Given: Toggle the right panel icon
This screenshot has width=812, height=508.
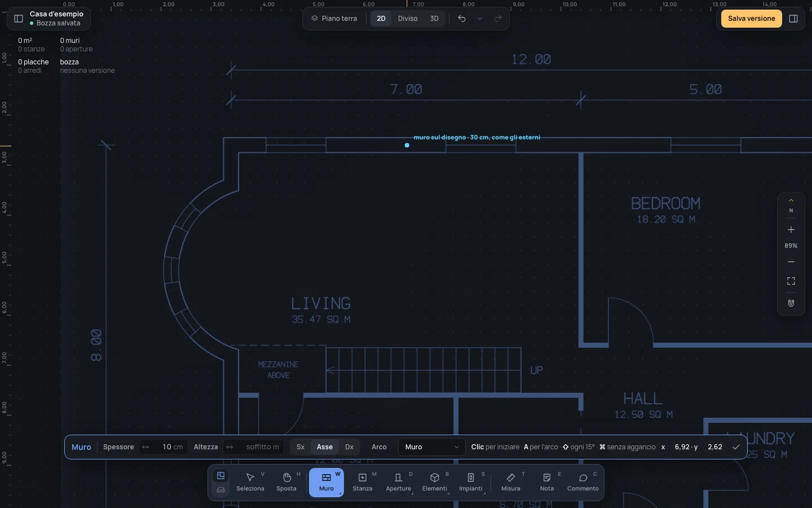Looking at the screenshot, I should (793, 19).
